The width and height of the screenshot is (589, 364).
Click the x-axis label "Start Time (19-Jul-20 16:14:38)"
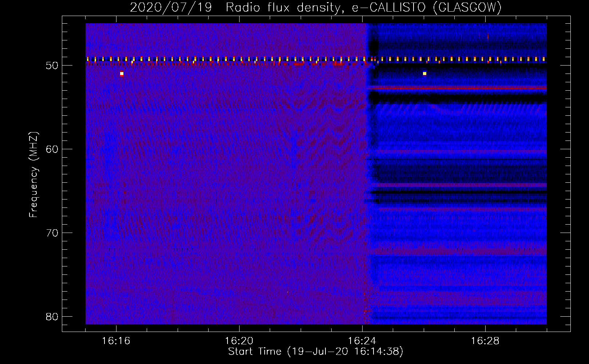316,352
